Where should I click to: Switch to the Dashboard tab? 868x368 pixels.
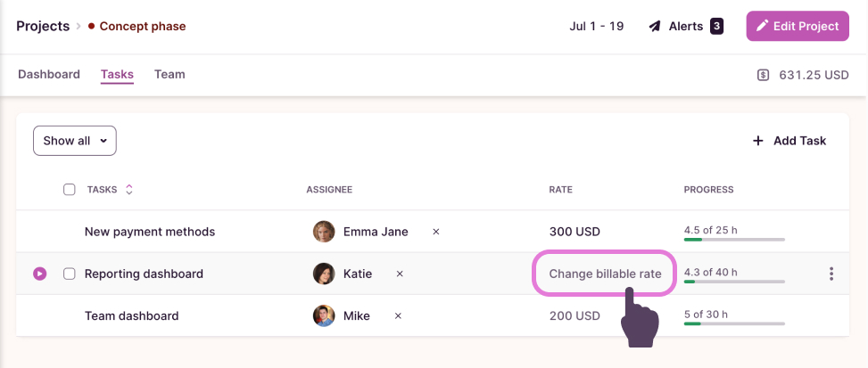click(49, 75)
